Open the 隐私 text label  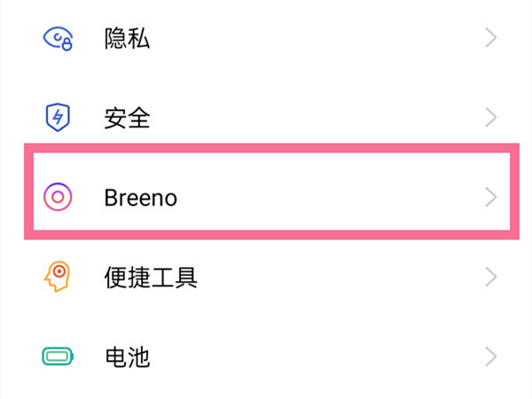click(x=127, y=38)
